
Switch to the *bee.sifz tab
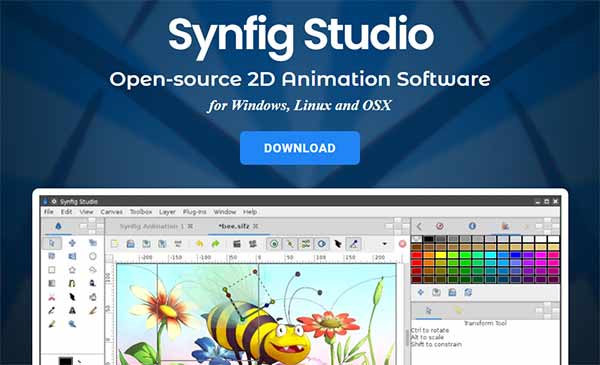point(233,226)
